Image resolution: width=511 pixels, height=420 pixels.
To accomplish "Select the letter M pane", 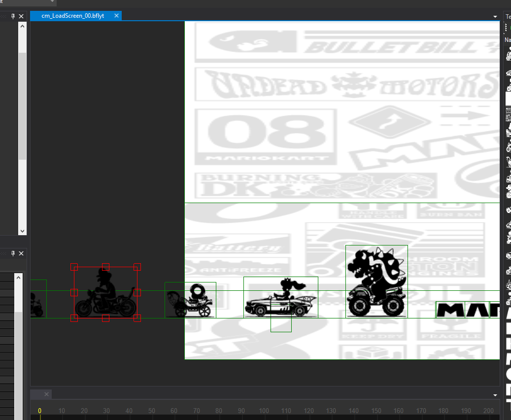I will [x=451, y=310].
